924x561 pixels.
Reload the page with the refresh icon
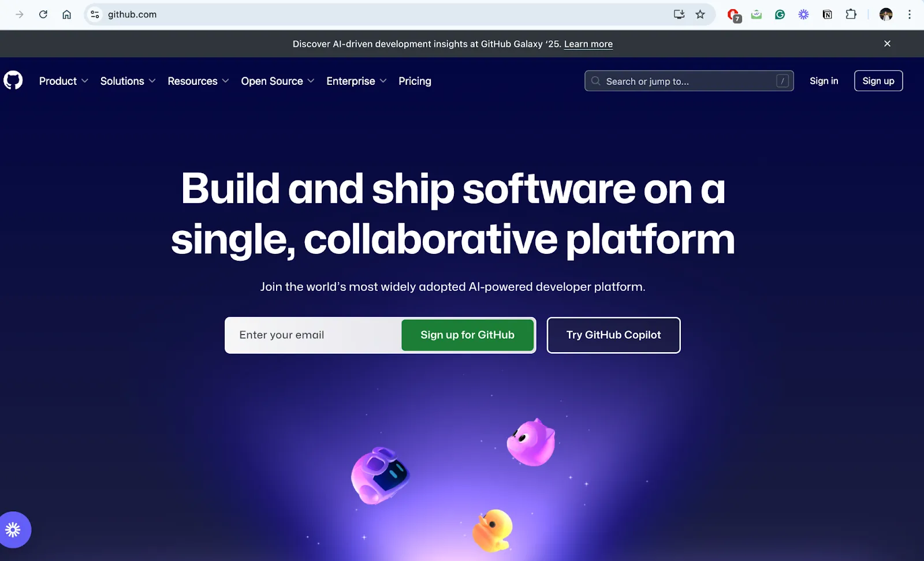(43, 14)
